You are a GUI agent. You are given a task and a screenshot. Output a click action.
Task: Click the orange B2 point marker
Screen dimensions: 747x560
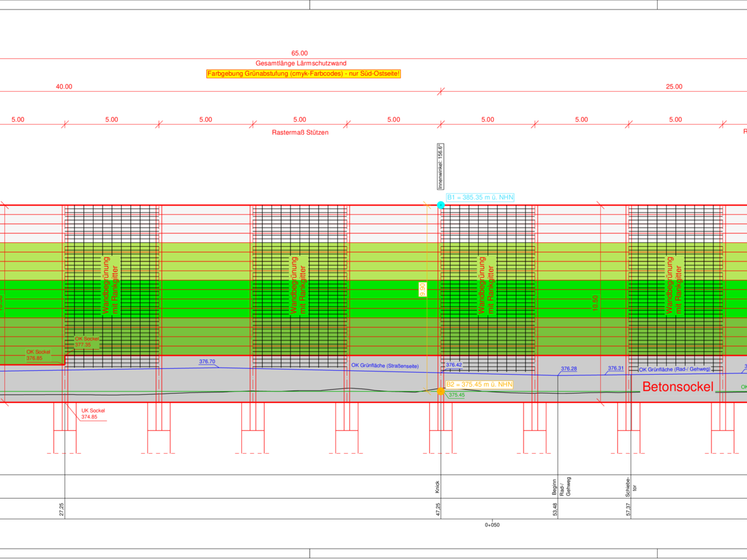click(441, 391)
